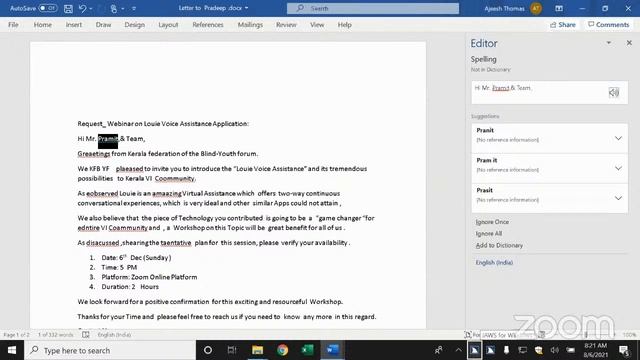Expand options for the 'Prasit' suggestion
The width and height of the screenshot is (640, 360).
618,198
